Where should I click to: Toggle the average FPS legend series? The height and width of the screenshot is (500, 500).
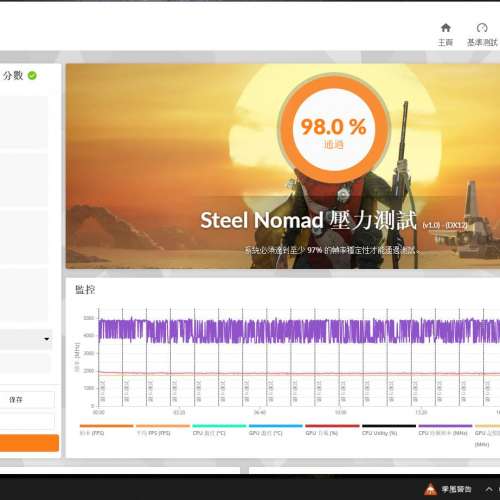click(163, 430)
